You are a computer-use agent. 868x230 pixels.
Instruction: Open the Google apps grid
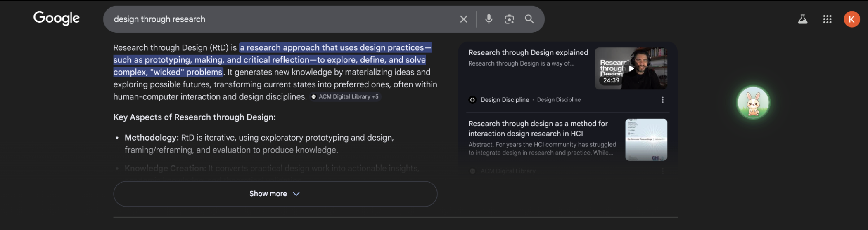[827, 19]
